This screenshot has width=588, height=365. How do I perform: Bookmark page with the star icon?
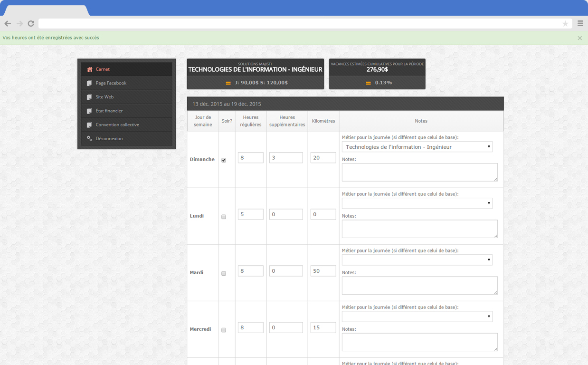pos(565,23)
